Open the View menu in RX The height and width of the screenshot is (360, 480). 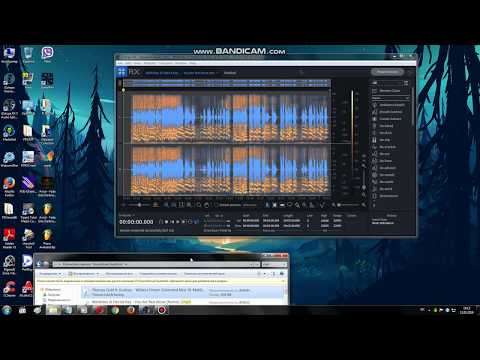click(x=138, y=63)
